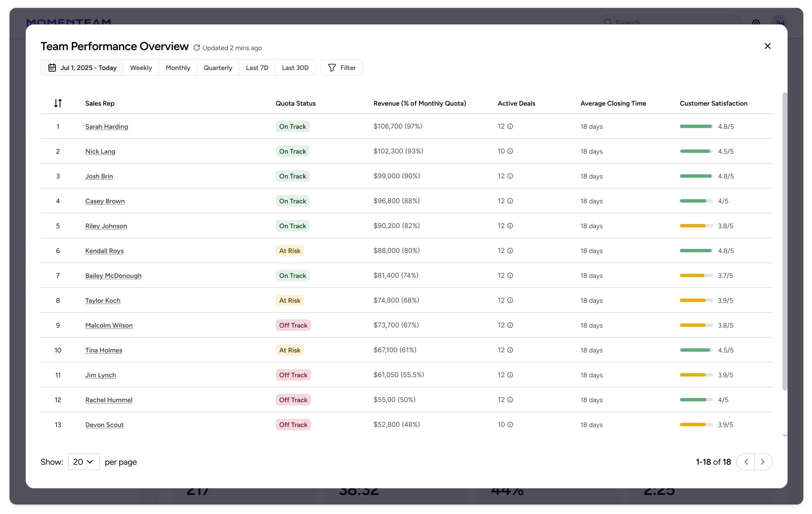The image size is (812, 514).
Task: Select the Quarterly range tab
Action: (218, 68)
